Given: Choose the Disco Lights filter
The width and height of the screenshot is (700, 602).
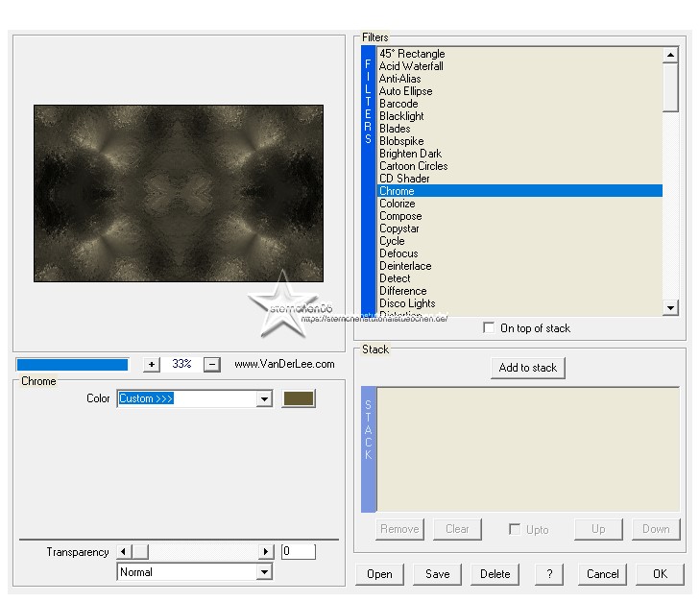Looking at the screenshot, I should point(407,303).
